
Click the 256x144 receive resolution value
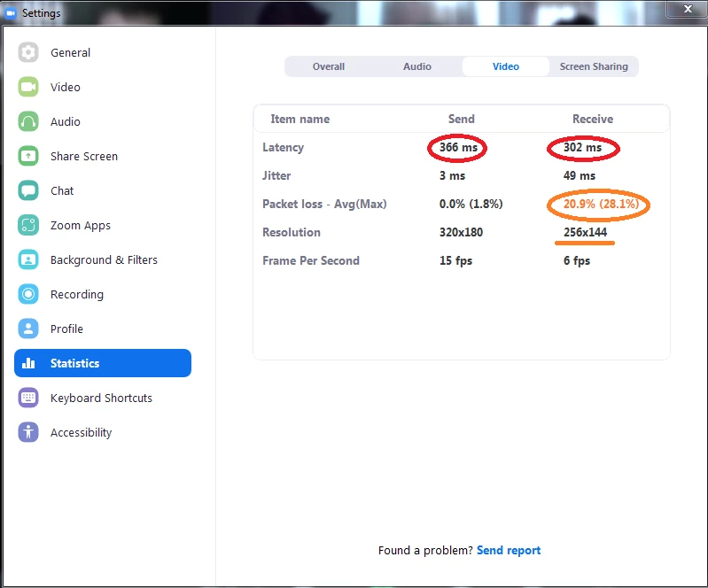(585, 232)
